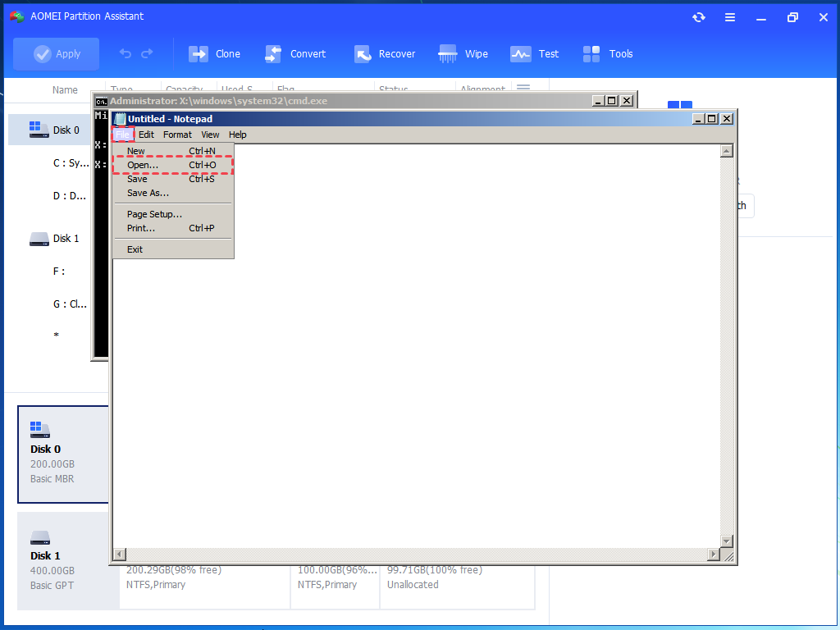This screenshot has width=840, height=630.
Task: Select the C: Sy... partition row
Action: point(71,163)
